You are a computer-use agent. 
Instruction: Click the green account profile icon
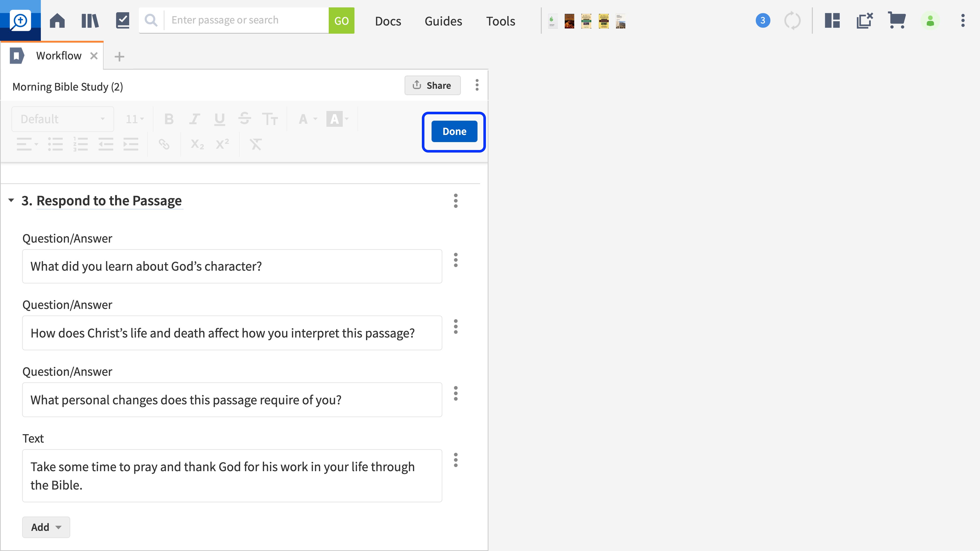(930, 20)
